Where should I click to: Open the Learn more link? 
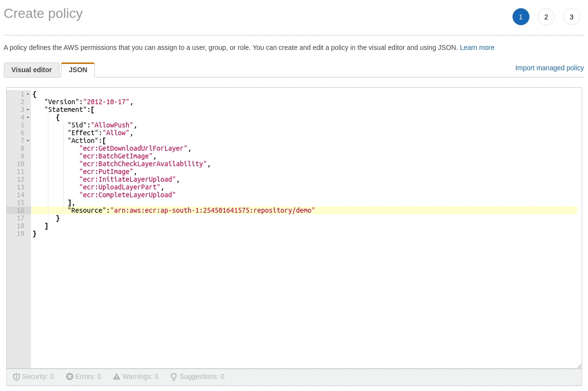477,47
